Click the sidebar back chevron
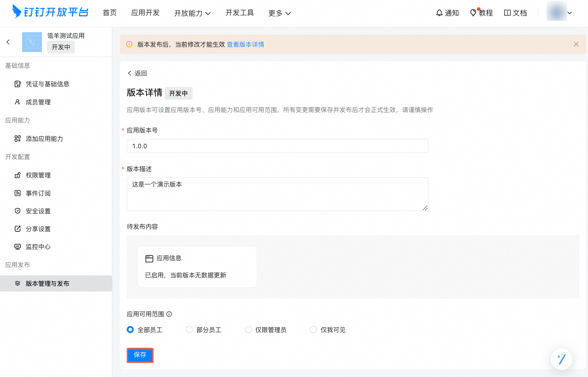This screenshot has width=588, height=377. [8, 42]
